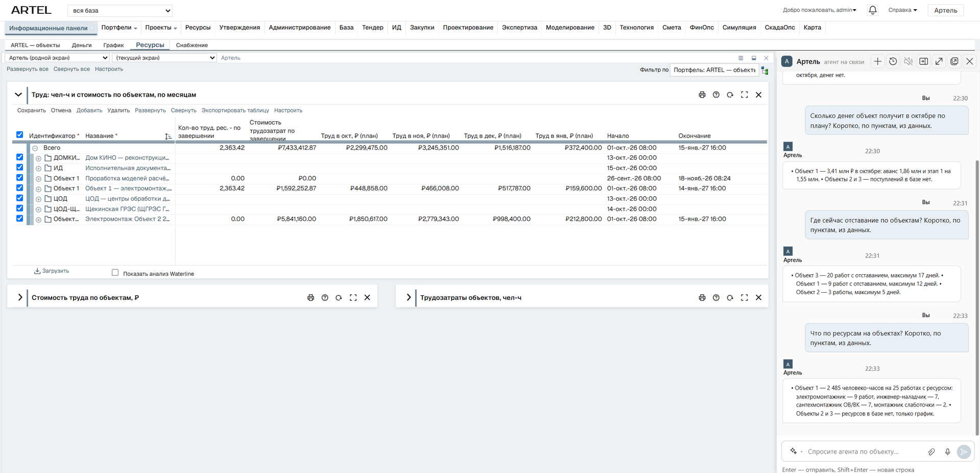
Task: Collapse the Труд: чел-ч и стоимость panel
Action: click(x=18, y=94)
